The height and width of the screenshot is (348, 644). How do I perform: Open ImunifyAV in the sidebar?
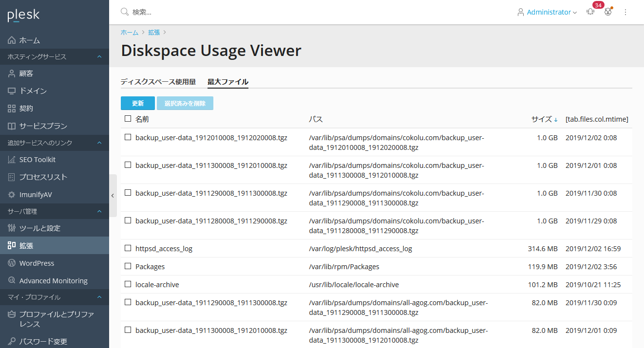pyautogui.click(x=35, y=195)
